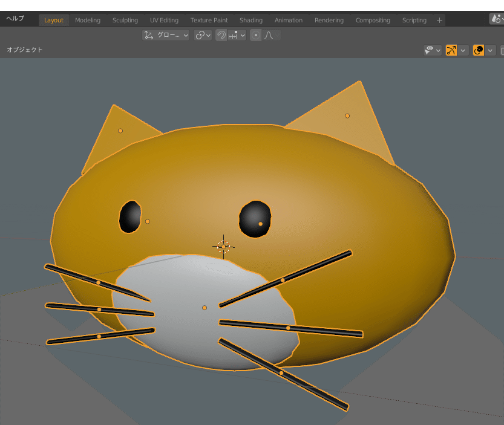
Task: Open proportional editing falloff curve dropdown
Action: click(x=272, y=35)
